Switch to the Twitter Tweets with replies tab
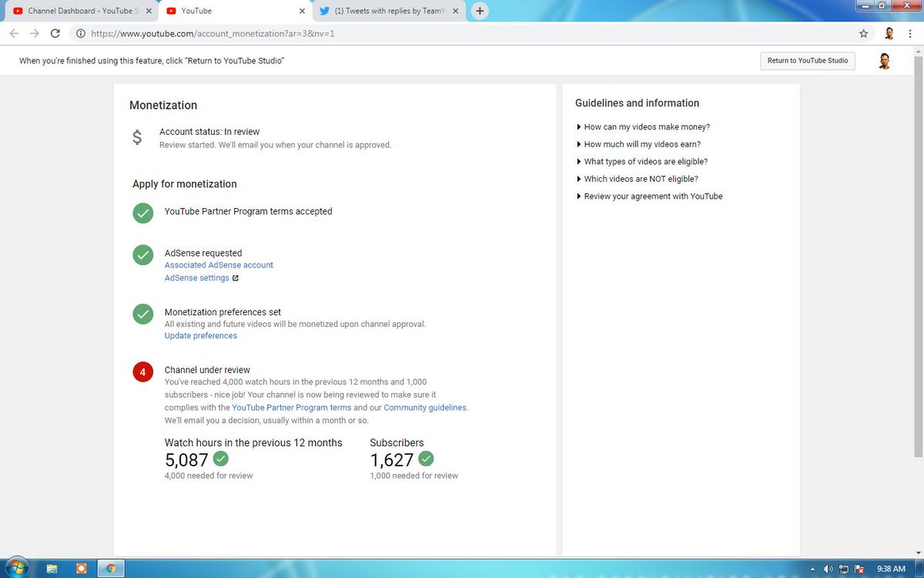The image size is (924, 578). [388, 11]
